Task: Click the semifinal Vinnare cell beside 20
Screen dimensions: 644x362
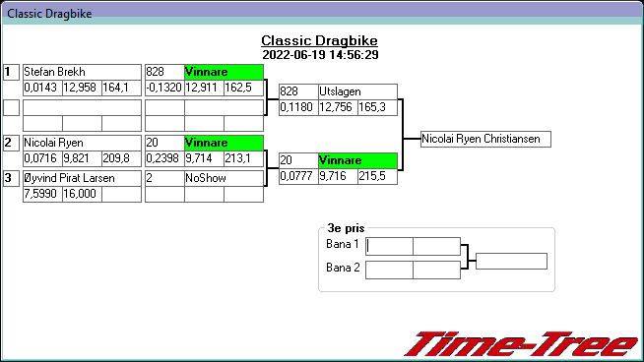Action: point(357,160)
